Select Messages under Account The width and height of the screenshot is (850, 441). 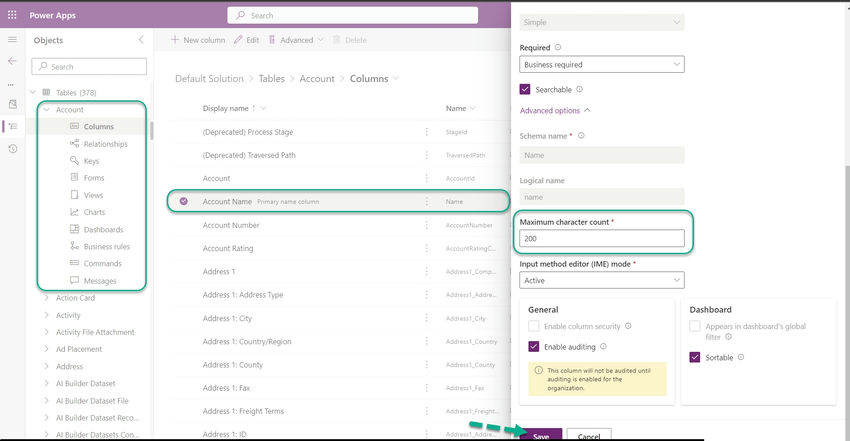pyautogui.click(x=100, y=281)
